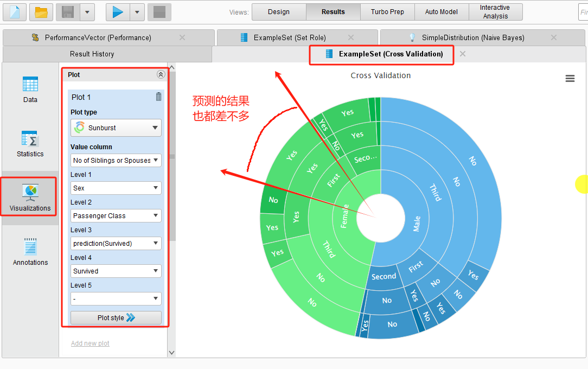
Task: Create a new process with the blank page icon
Action: [x=15, y=12]
